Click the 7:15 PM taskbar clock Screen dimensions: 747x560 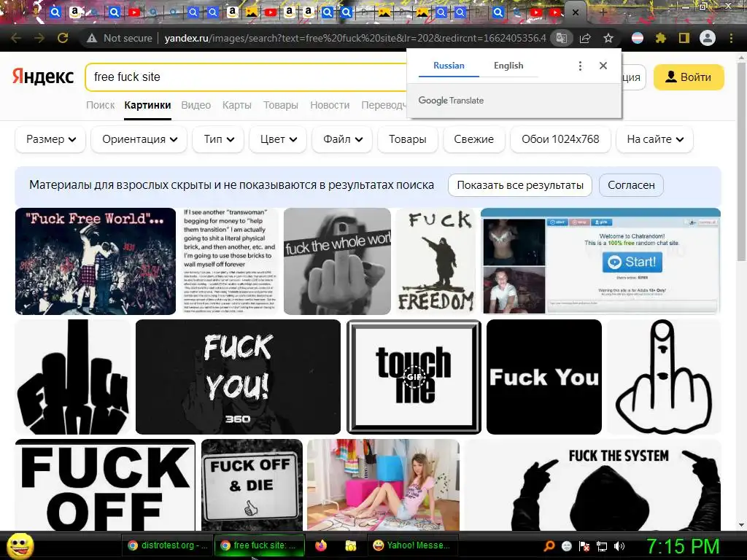click(682, 547)
